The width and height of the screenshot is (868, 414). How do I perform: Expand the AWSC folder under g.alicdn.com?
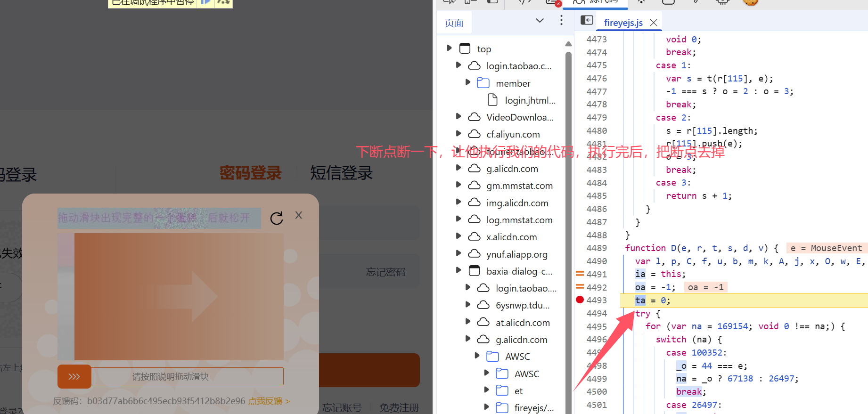(x=477, y=356)
